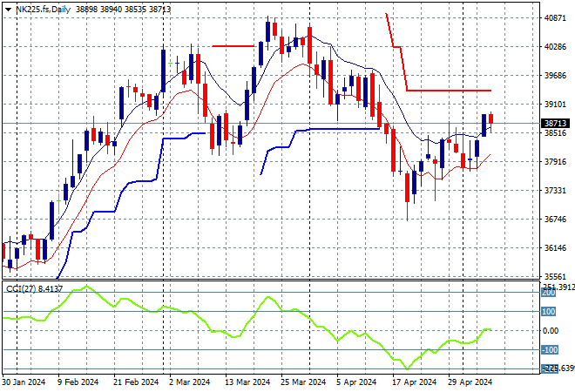Click the 36146 price axis label

click(x=555, y=248)
